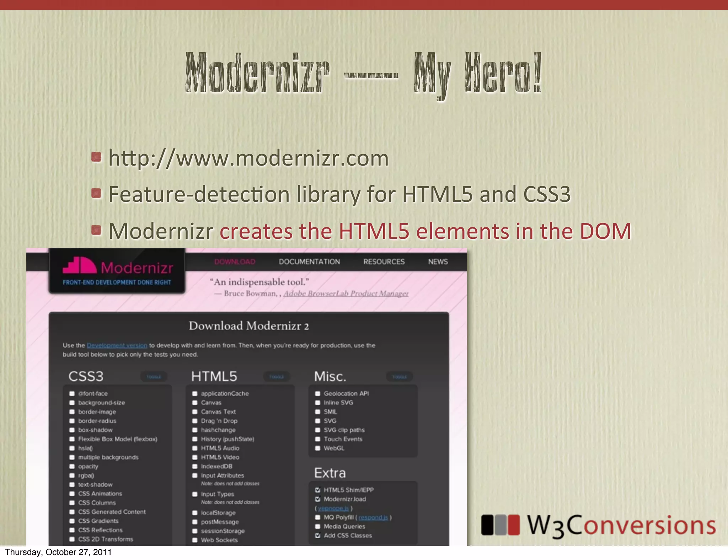Enable multiple backgrounds test
This screenshot has height=560, width=728.
(72, 457)
